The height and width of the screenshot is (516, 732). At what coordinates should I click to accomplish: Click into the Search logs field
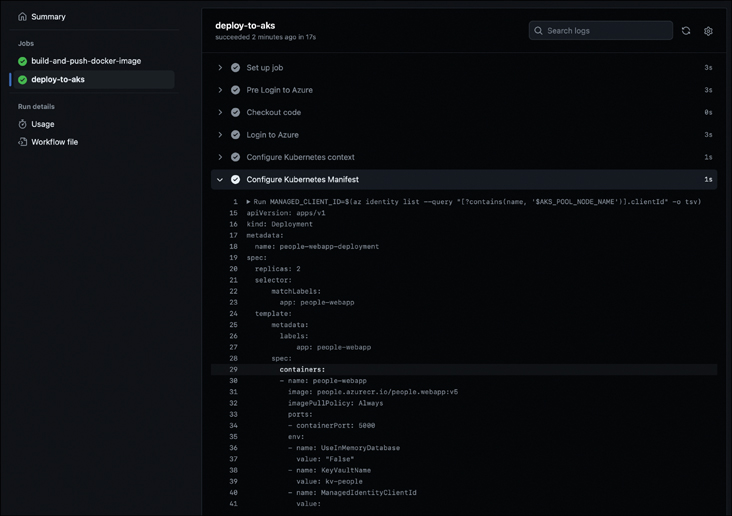click(607, 31)
